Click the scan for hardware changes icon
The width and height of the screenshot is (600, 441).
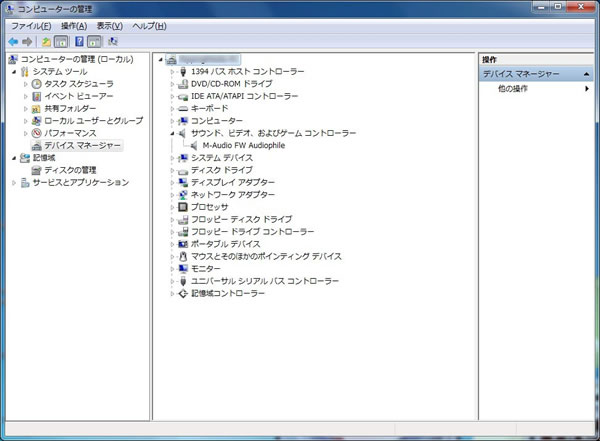coord(111,42)
